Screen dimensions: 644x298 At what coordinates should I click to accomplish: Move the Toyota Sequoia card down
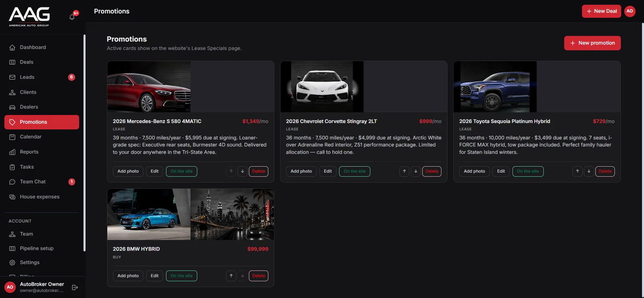point(589,171)
